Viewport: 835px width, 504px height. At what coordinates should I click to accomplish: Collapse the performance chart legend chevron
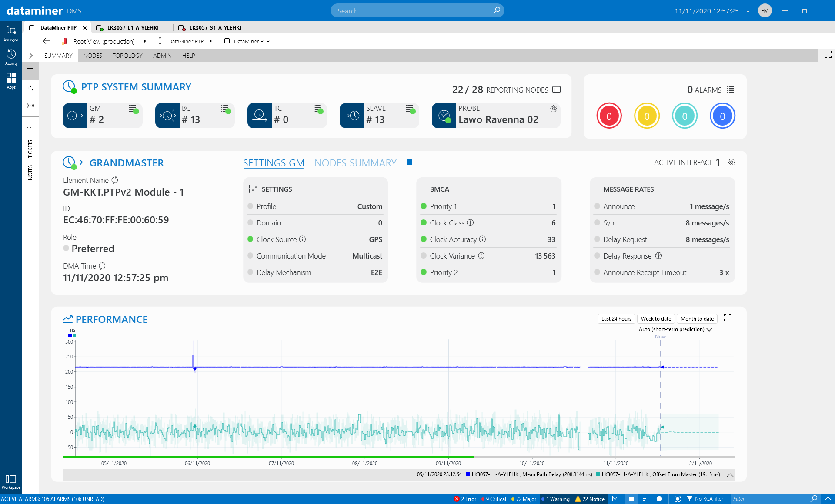pyautogui.click(x=731, y=475)
